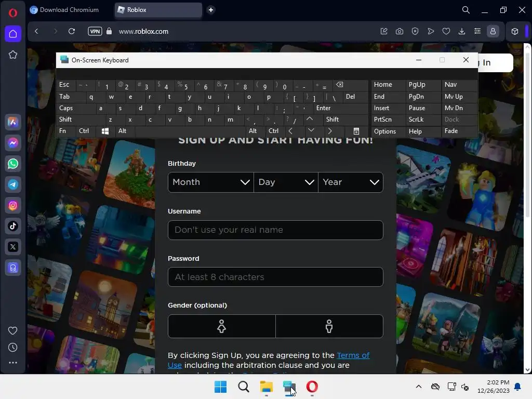Search tabs with magnifier icon
The width and height of the screenshot is (532, 399).
(466, 10)
